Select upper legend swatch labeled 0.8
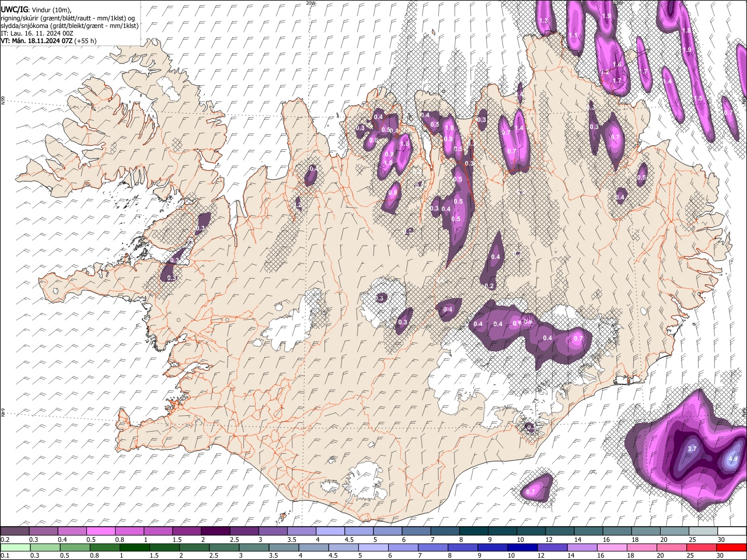The width and height of the screenshot is (747, 560). [130, 531]
